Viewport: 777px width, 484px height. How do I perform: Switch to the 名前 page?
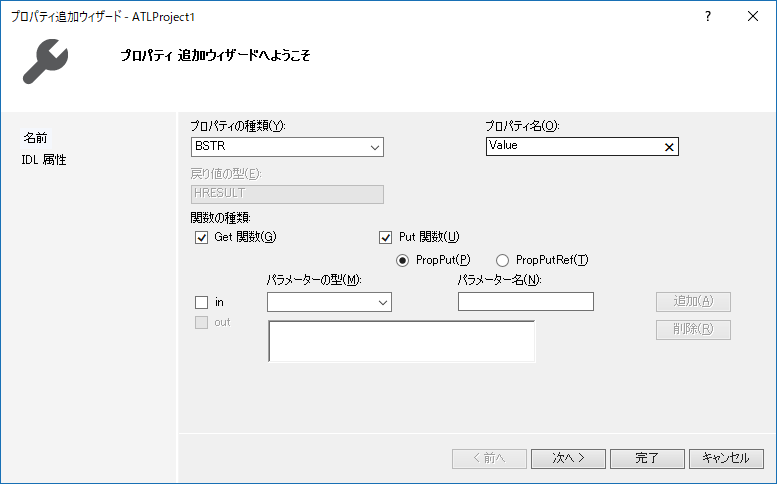36,138
